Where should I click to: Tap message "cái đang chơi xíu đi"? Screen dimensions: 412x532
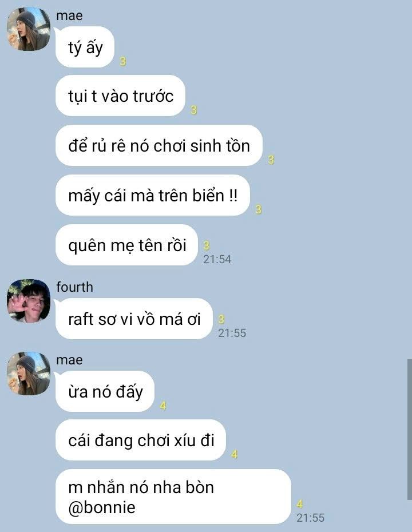coord(141,440)
